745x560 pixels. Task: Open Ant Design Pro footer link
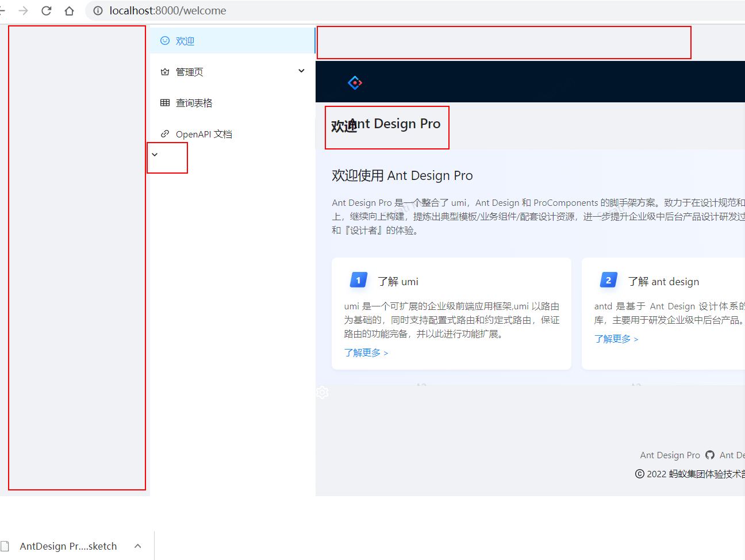pos(670,455)
